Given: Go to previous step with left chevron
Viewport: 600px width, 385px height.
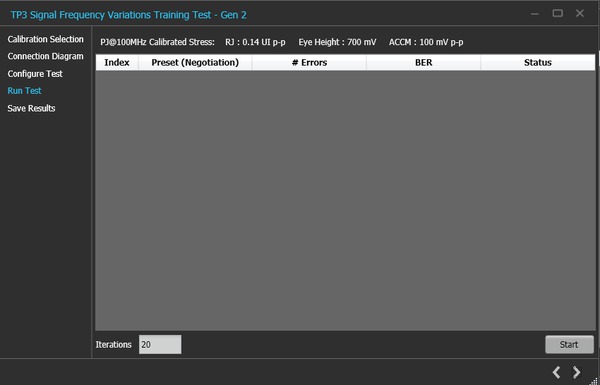Looking at the screenshot, I should 556,372.
